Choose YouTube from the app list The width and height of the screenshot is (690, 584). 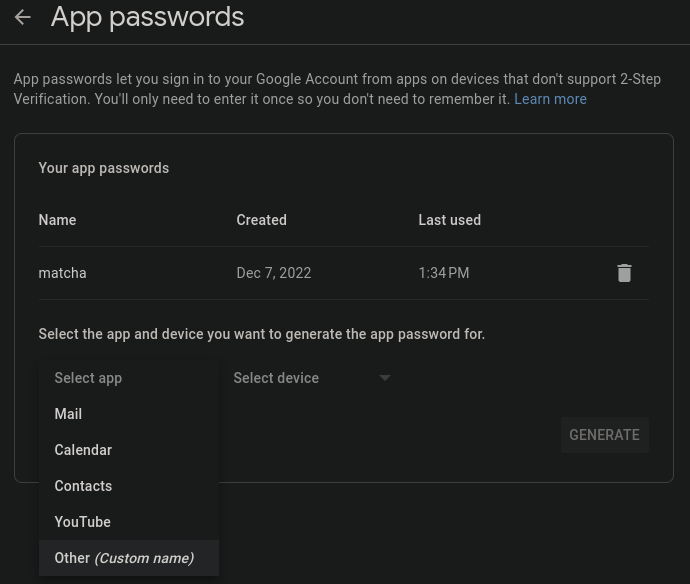pos(129,522)
